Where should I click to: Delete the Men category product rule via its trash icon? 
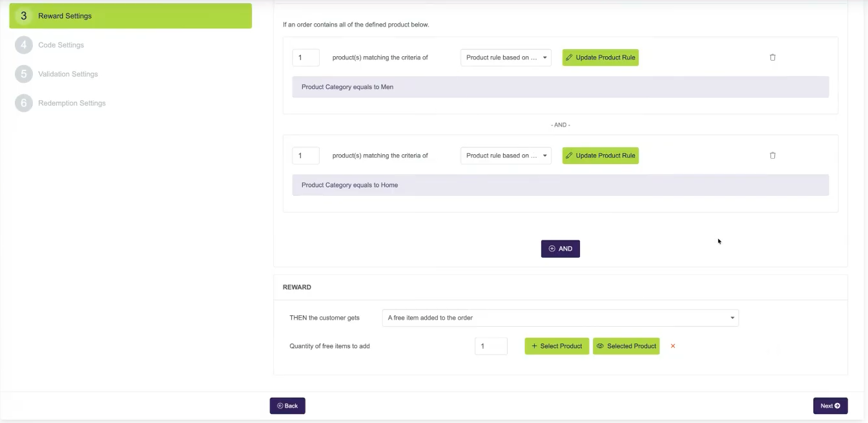[772, 57]
